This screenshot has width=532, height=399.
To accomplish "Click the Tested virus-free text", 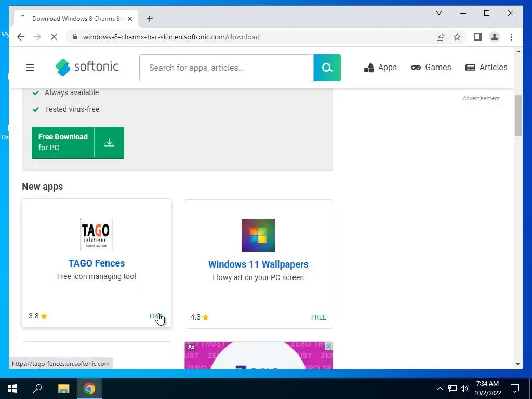I will [x=72, y=109].
